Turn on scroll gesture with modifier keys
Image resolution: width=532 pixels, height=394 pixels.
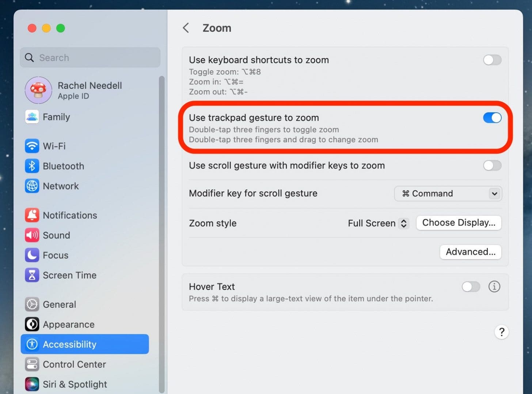click(x=492, y=166)
